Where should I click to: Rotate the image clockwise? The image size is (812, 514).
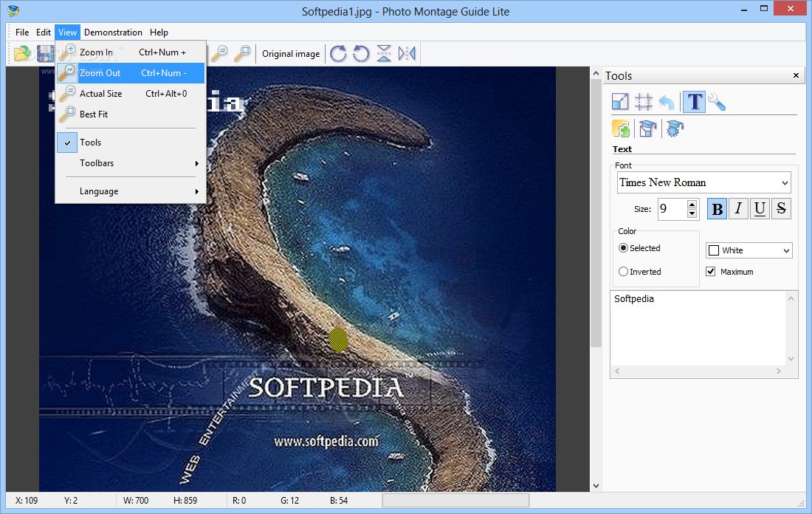(x=338, y=53)
